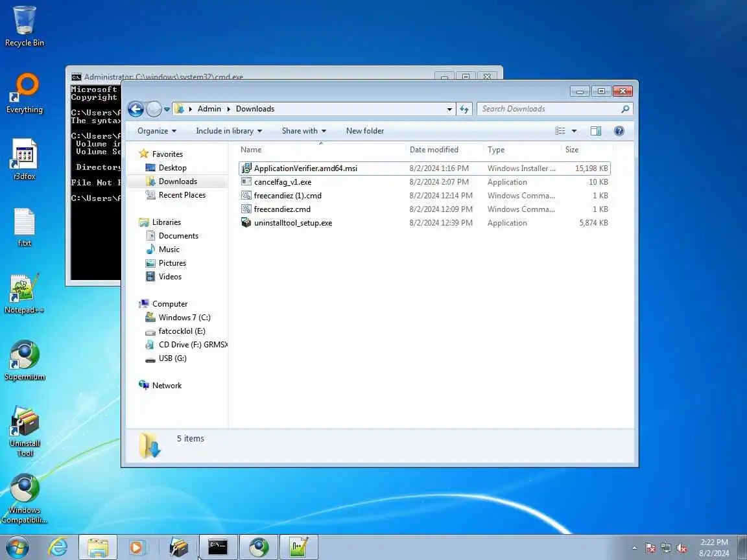Launch Internet Explorer from taskbar
The width and height of the screenshot is (747, 560).
pos(58,547)
